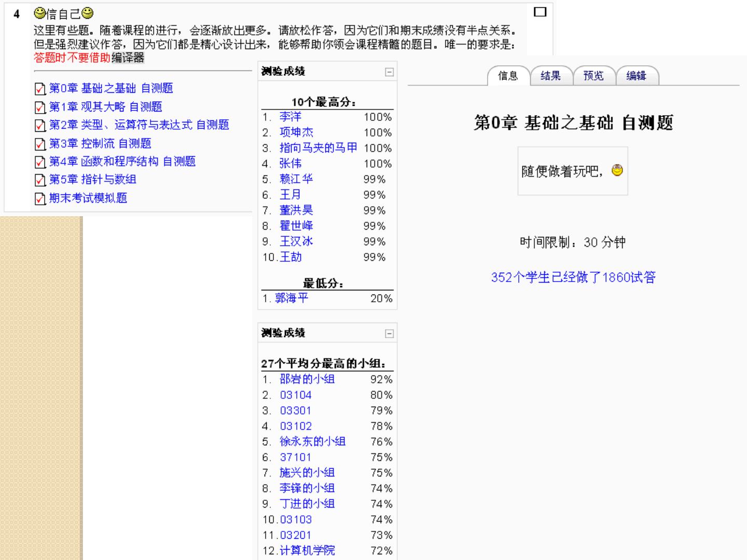Click the quiz icon beside 第0章 基础之基础 自测题

point(40,89)
